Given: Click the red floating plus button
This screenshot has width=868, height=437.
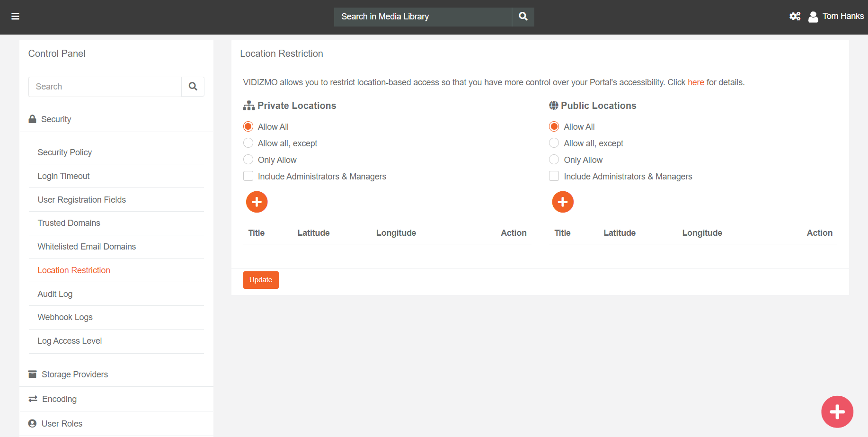Looking at the screenshot, I should click(x=837, y=411).
